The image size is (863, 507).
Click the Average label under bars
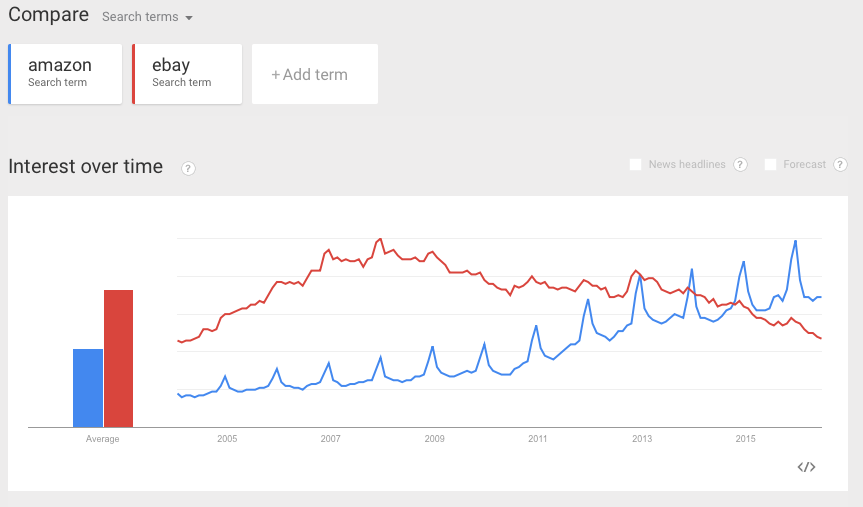(103, 439)
